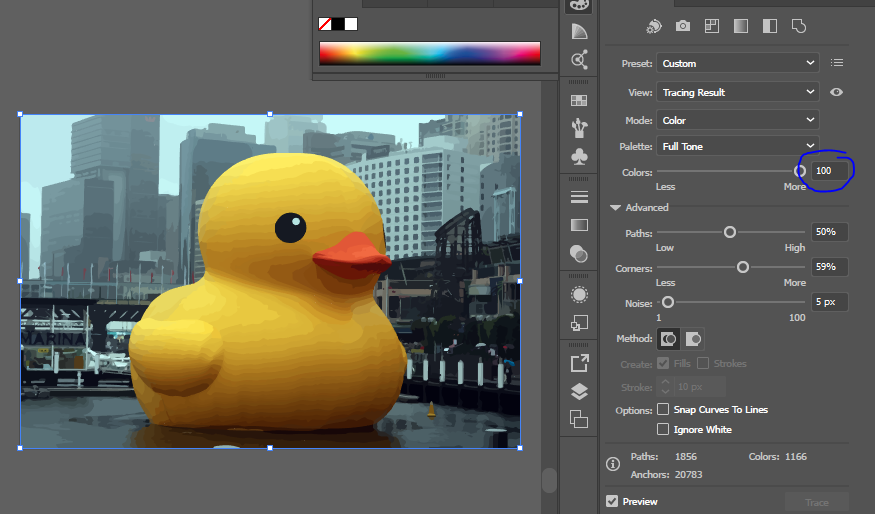Image resolution: width=875 pixels, height=514 pixels.
Task: Open the Symbols panel club icon
Action: coord(579,156)
